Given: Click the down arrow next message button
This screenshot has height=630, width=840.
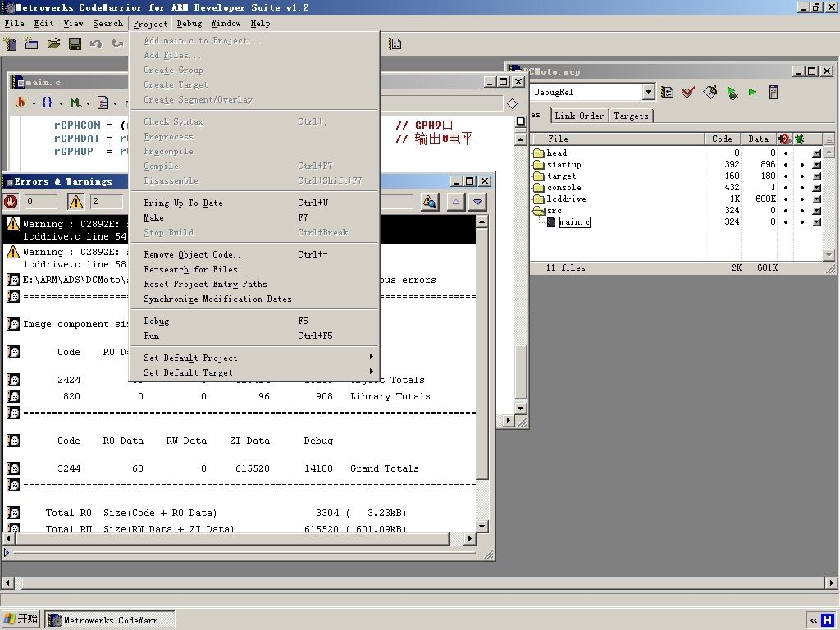Looking at the screenshot, I should (477, 202).
